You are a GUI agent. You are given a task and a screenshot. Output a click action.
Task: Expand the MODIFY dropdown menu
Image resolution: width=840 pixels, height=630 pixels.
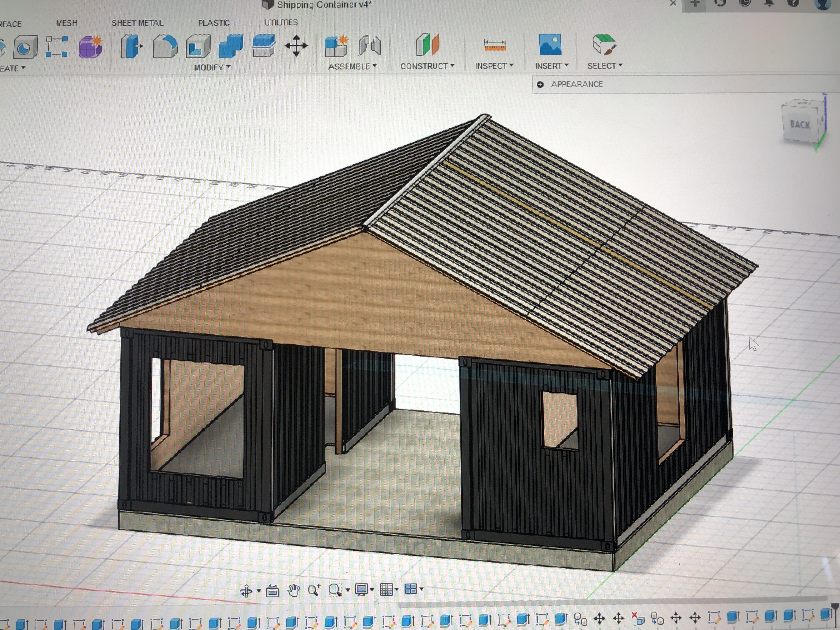(212, 67)
